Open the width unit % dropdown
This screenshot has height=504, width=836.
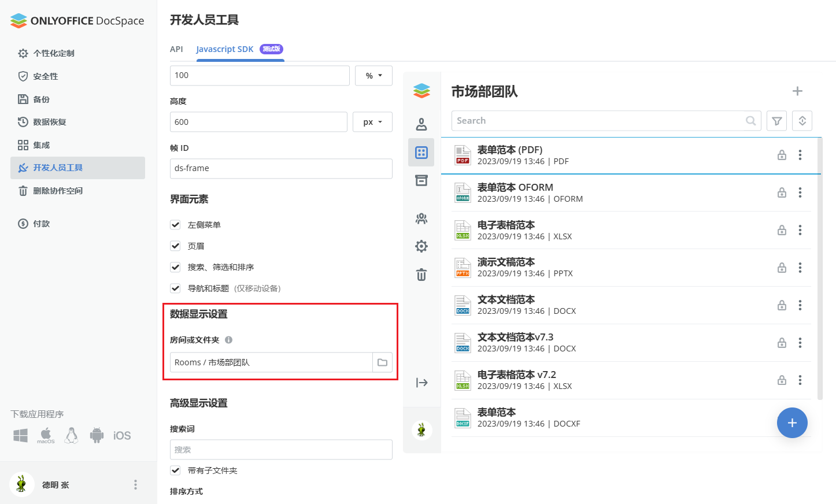(373, 76)
